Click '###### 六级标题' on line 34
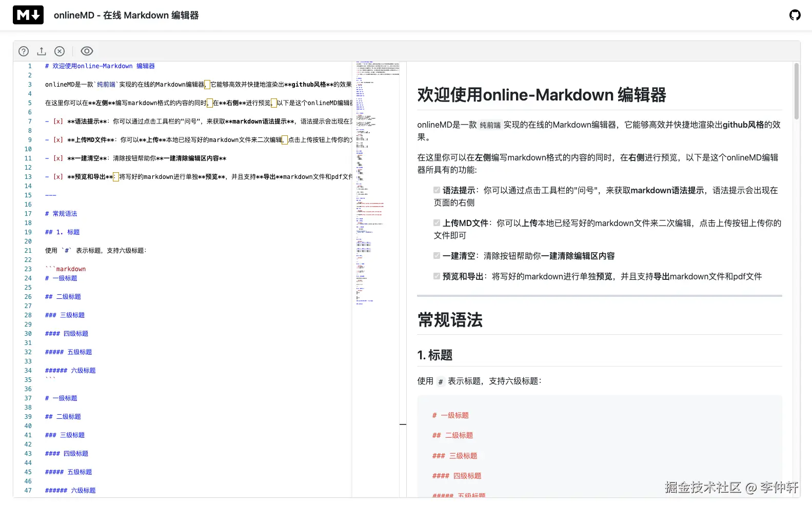Viewport: 812px width, 508px height. coord(70,371)
